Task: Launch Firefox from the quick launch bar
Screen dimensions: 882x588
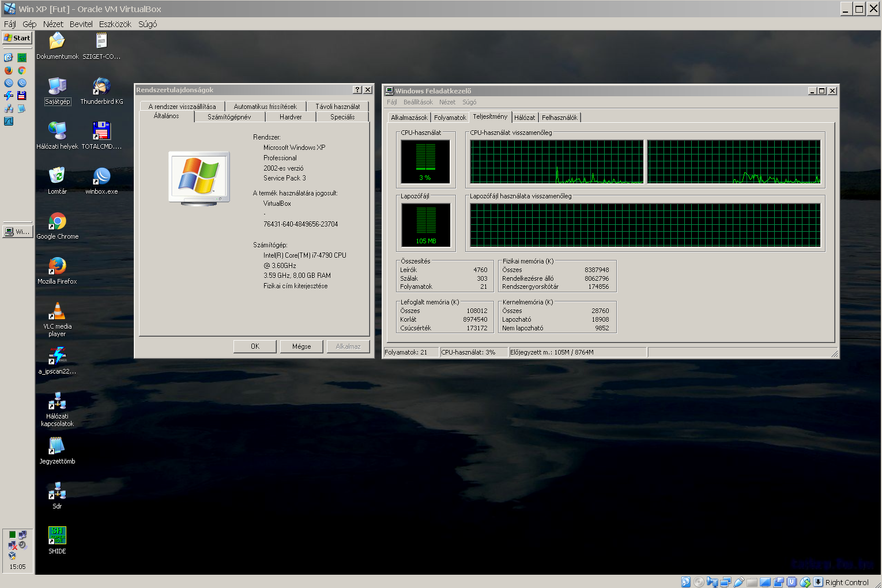Action: click(8, 70)
